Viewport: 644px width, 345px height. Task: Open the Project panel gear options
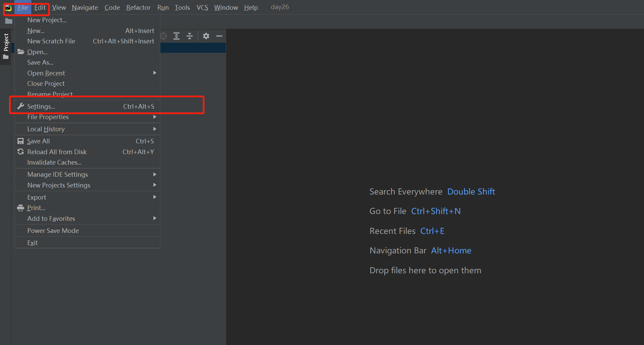(x=206, y=36)
